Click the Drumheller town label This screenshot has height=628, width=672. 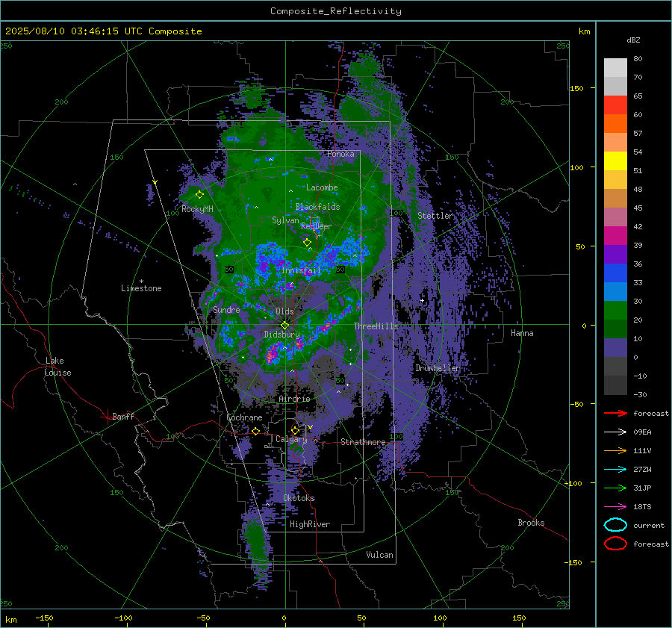[438, 368]
